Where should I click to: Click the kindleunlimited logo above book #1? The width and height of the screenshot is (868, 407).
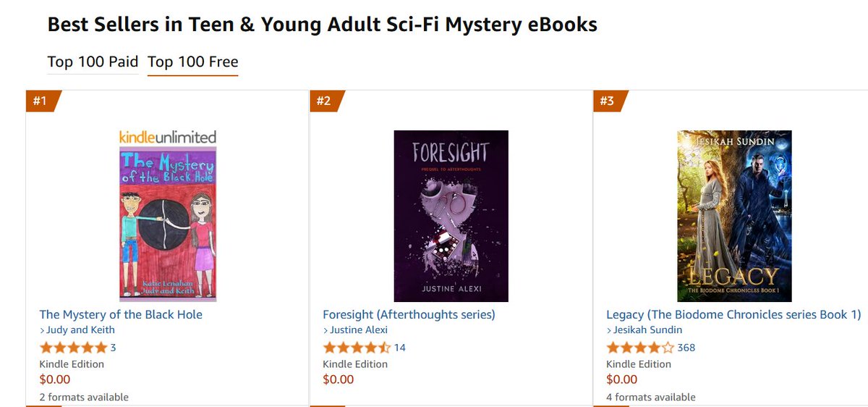tap(168, 137)
